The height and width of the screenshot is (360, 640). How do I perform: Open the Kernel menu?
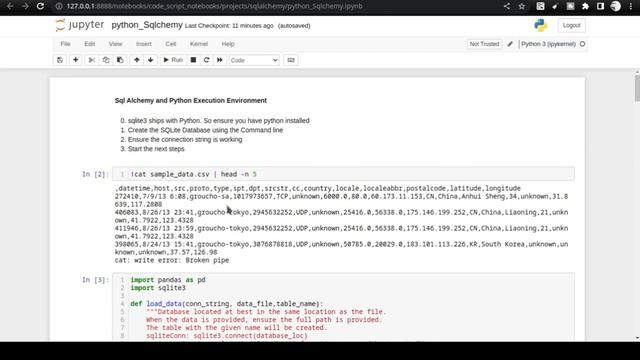click(199, 44)
